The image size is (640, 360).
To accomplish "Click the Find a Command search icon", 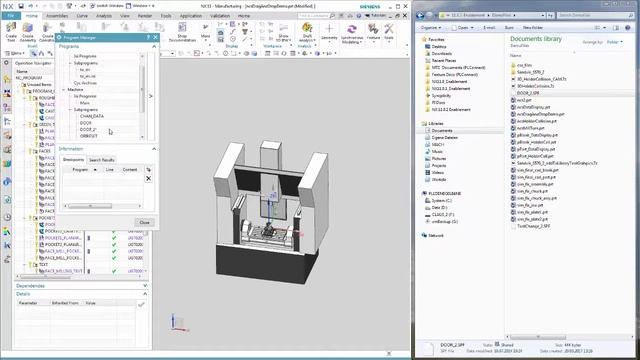I will click(x=332, y=16).
